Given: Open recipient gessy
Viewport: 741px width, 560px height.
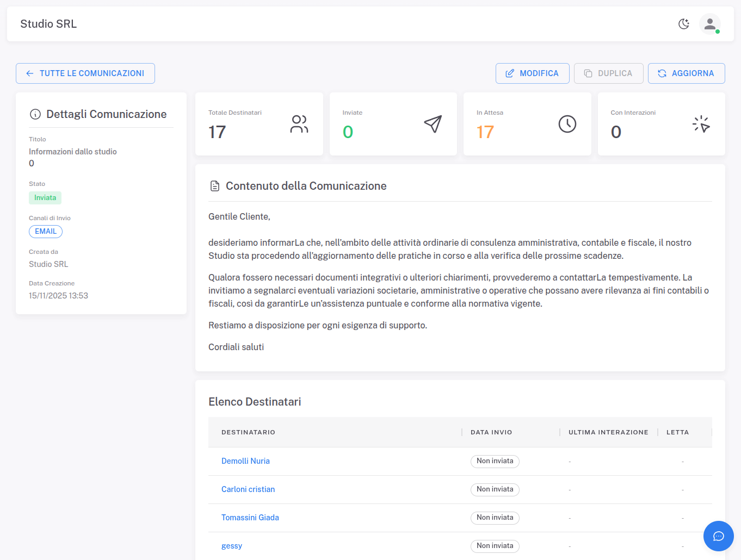Looking at the screenshot, I should tap(232, 545).
